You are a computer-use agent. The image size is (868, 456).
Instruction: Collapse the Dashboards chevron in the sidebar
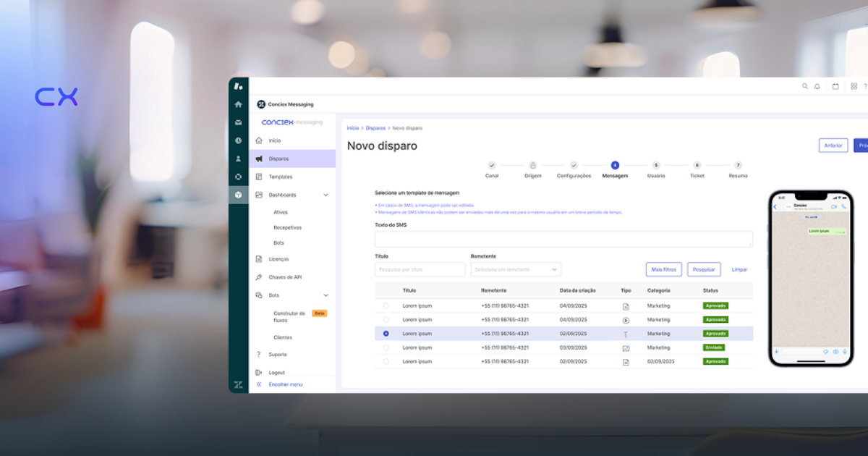[325, 195]
